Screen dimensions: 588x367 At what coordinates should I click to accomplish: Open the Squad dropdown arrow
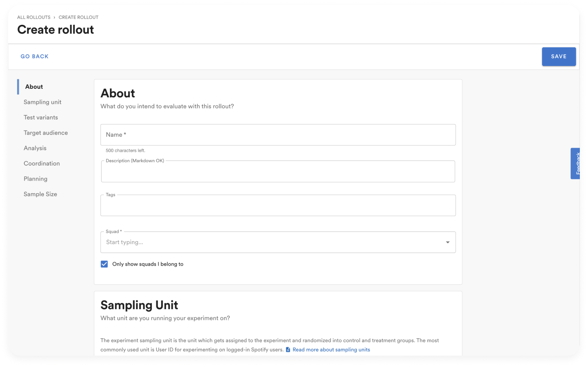(448, 242)
